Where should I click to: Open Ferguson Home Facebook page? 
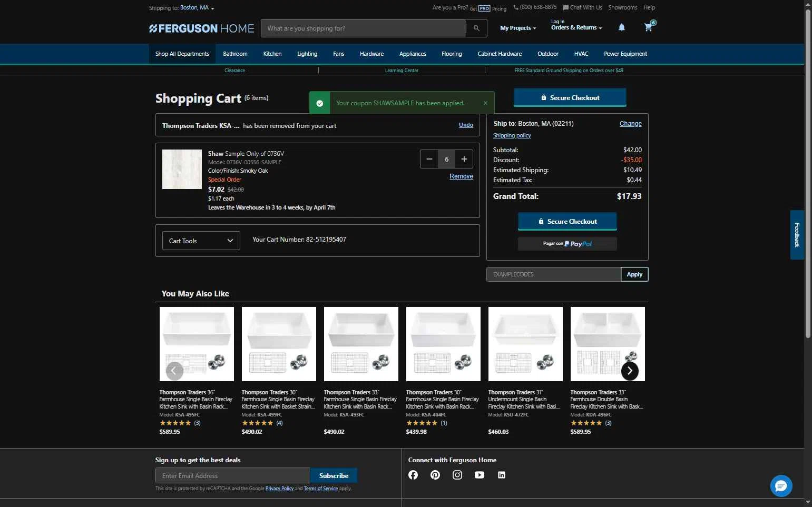(x=413, y=475)
